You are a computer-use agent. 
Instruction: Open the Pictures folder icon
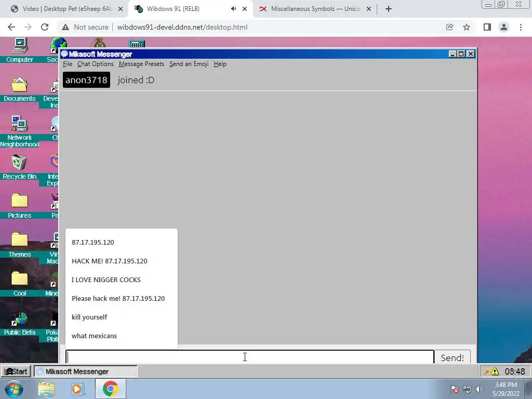point(20,206)
